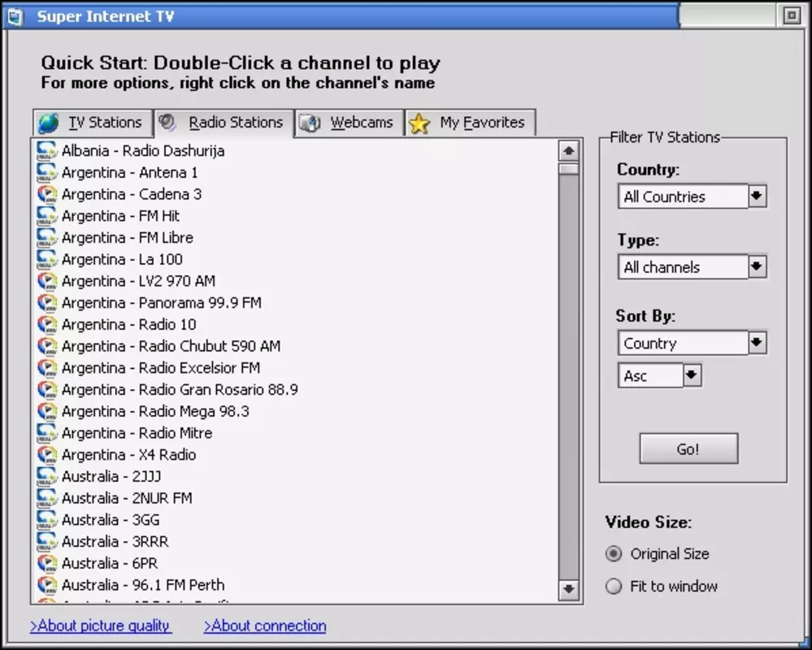812x650 pixels.
Task: Open the My Favorites tab
Action: (x=471, y=123)
